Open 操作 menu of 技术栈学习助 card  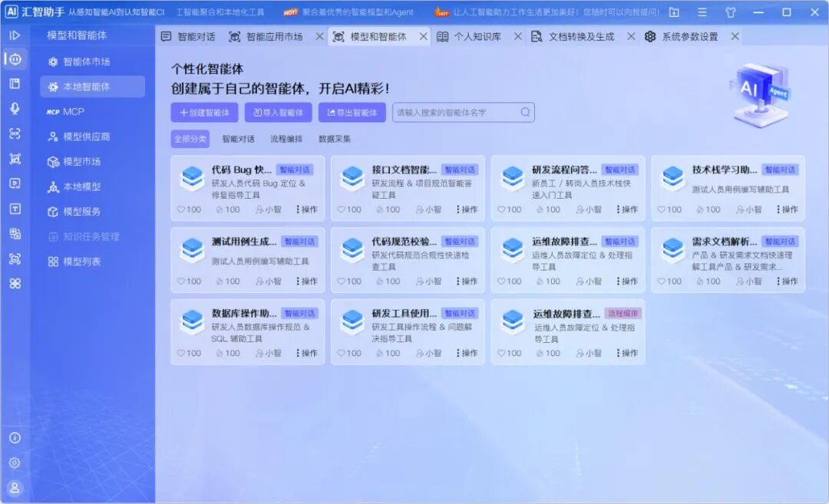coord(788,209)
